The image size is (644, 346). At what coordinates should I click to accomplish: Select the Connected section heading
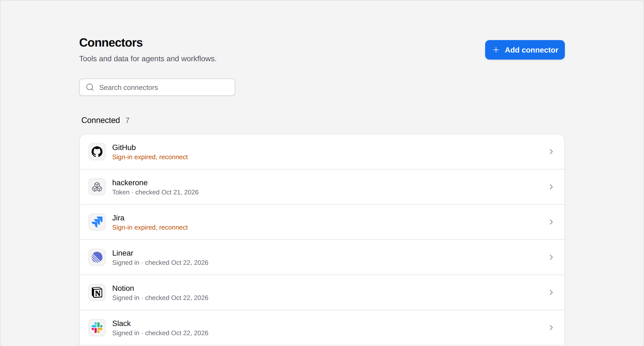coord(101,120)
